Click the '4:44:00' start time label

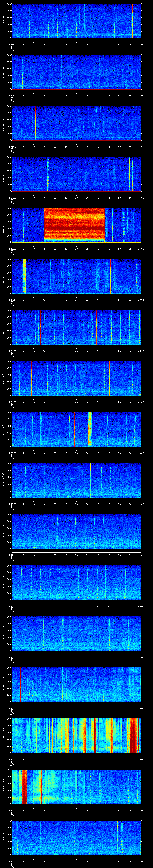coord(12,708)
